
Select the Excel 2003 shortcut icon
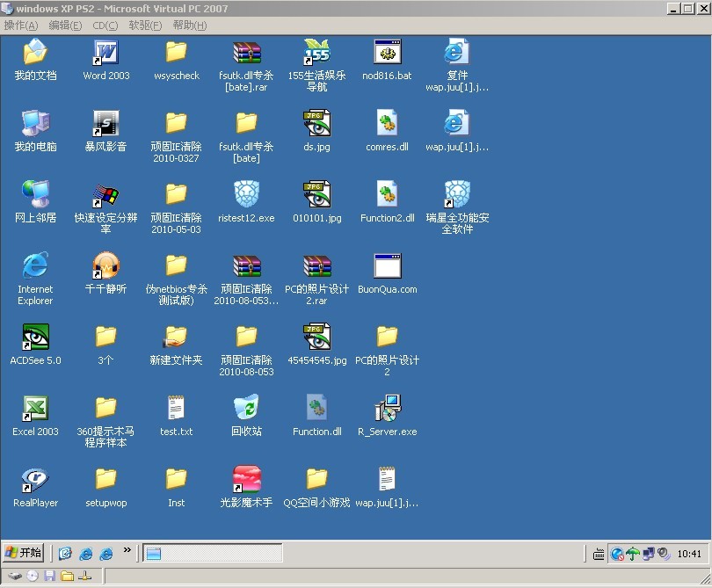click(35, 409)
